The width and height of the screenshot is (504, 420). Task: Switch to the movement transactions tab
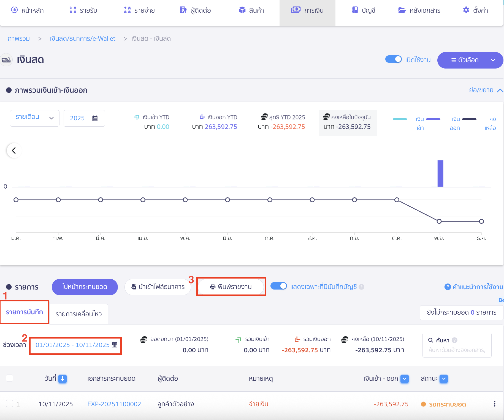(x=78, y=314)
